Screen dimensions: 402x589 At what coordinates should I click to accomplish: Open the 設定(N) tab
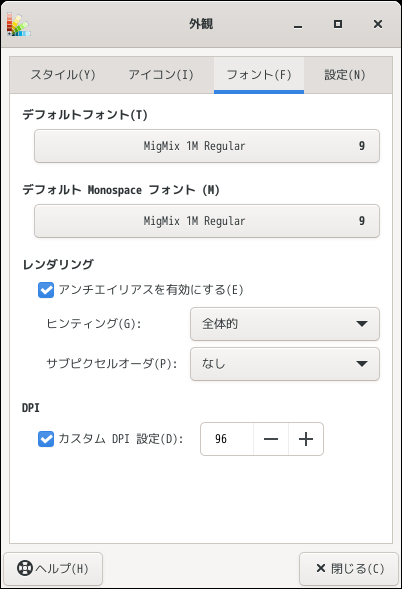coord(345,75)
